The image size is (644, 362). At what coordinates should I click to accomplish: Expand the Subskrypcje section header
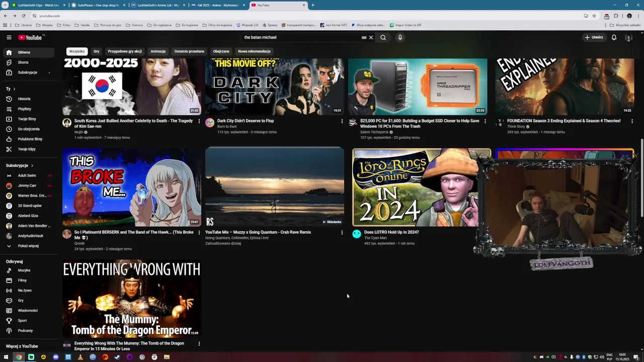pyautogui.click(x=20, y=165)
